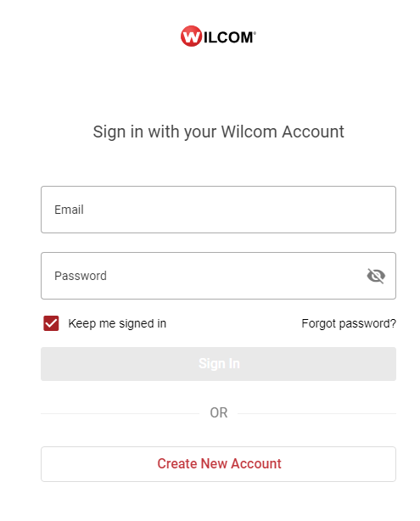The image size is (420, 521).
Task: Click the ILCOM wordmark text in logo
Action: [x=229, y=37]
